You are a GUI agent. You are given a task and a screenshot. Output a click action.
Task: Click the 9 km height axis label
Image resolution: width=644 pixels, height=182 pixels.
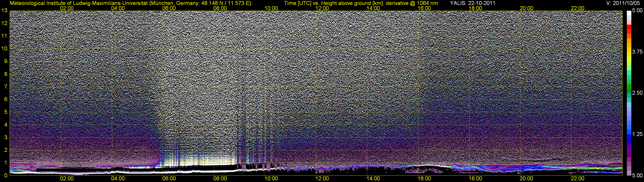[6, 61]
